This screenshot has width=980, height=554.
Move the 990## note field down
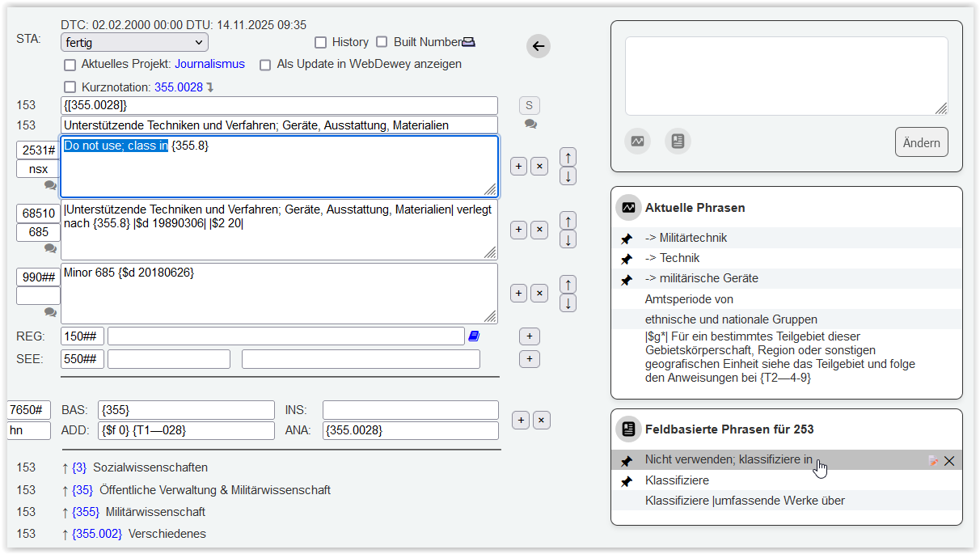coord(568,302)
